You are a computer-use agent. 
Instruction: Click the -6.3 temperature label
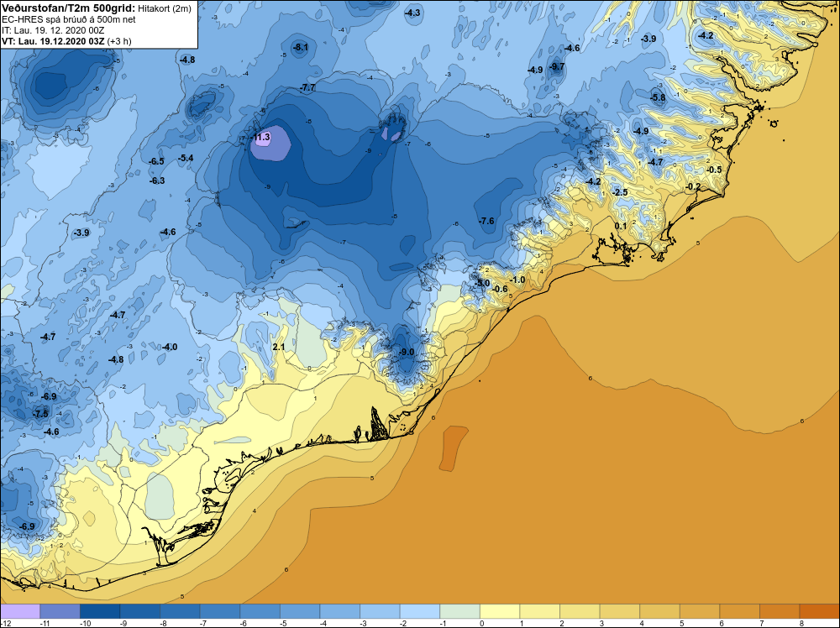click(157, 181)
